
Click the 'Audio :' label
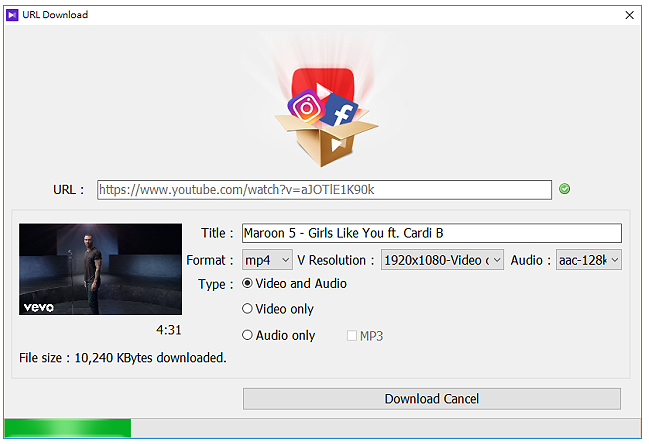[x=533, y=262]
